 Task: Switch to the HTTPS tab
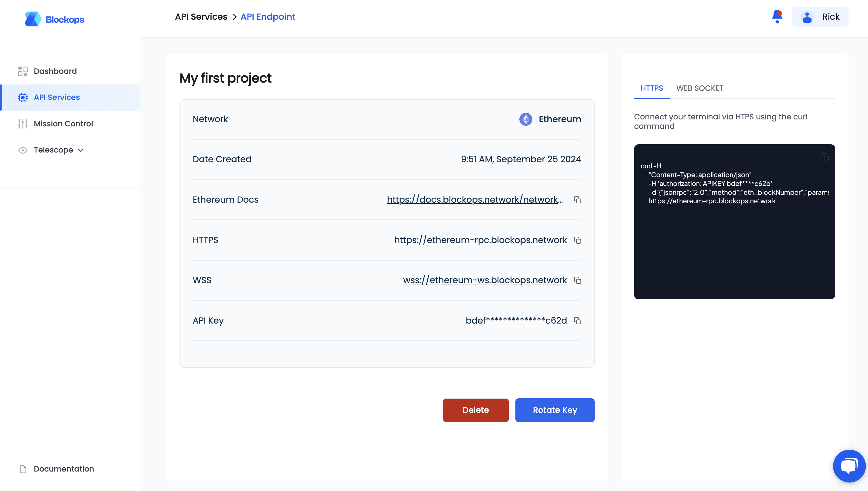(651, 88)
